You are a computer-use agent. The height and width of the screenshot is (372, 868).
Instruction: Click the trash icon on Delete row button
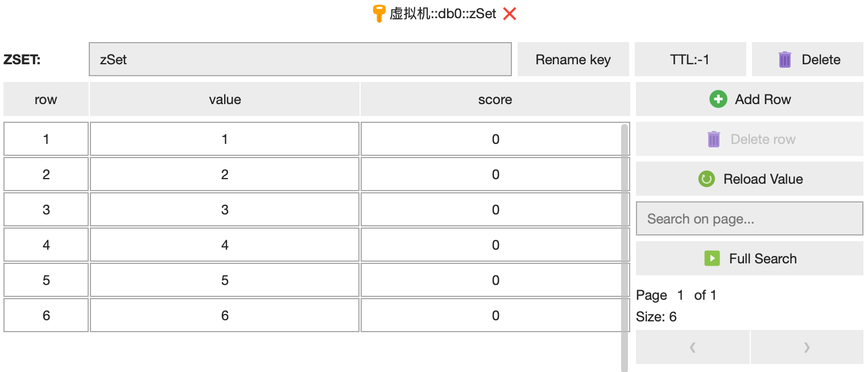pyautogui.click(x=713, y=139)
